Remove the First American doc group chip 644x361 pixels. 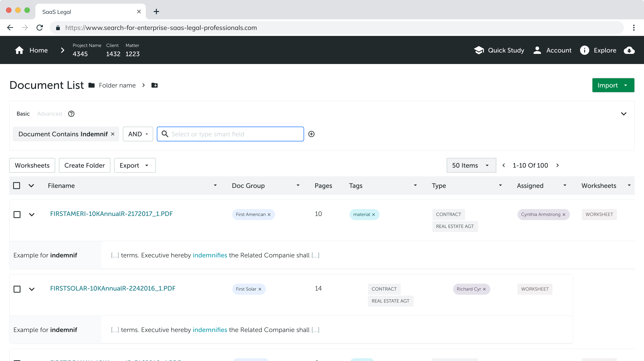tap(269, 215)
